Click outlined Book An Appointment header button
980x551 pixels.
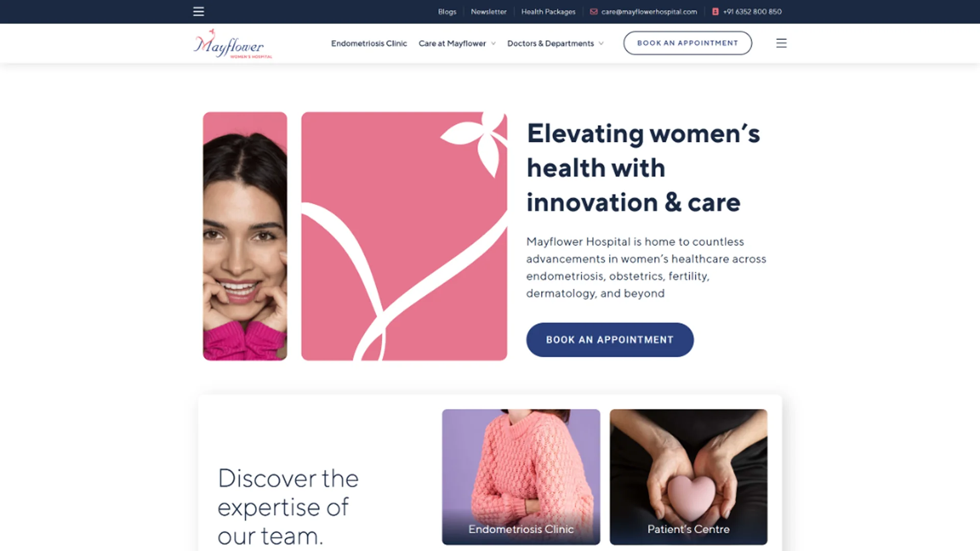pos(687,43)
